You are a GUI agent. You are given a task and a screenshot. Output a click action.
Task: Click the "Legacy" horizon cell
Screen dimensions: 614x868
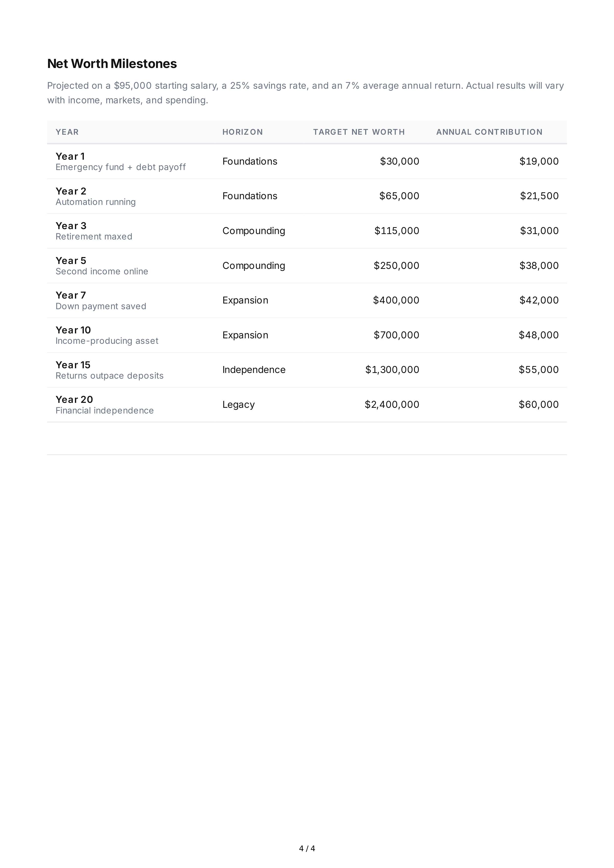click(238, 405)
